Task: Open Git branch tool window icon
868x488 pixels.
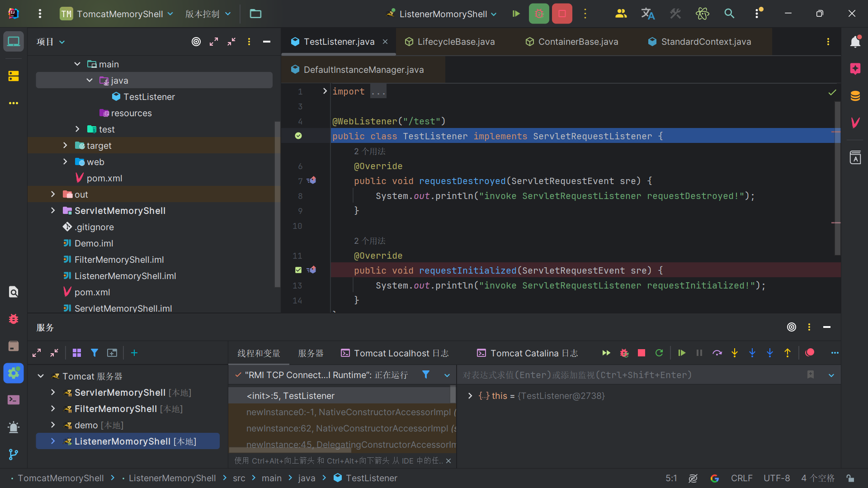Action: pyautogui.click(x=14, y=455)
